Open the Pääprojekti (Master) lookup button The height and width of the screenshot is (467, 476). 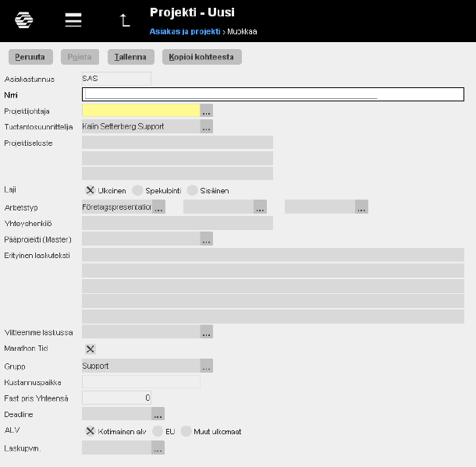(207, 239)
